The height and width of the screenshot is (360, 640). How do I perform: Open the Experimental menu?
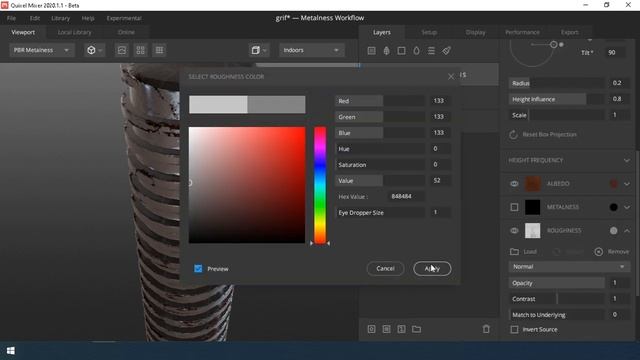point(124,18)
